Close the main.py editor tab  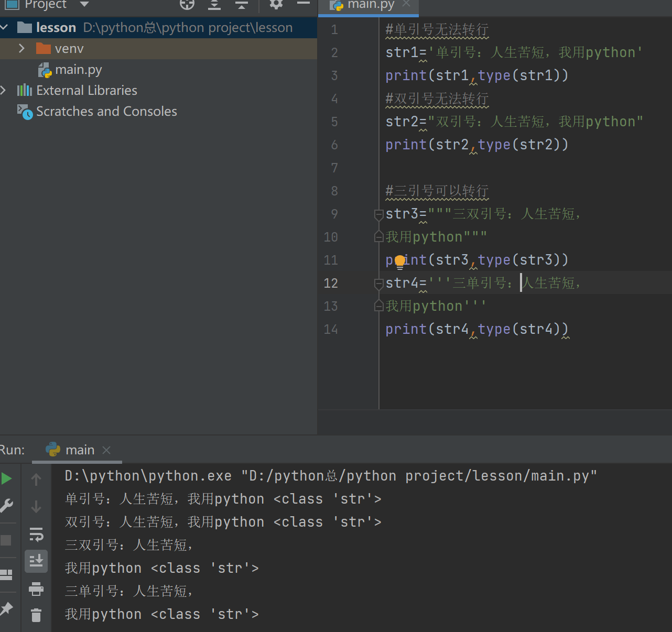(x=406, y=4)
